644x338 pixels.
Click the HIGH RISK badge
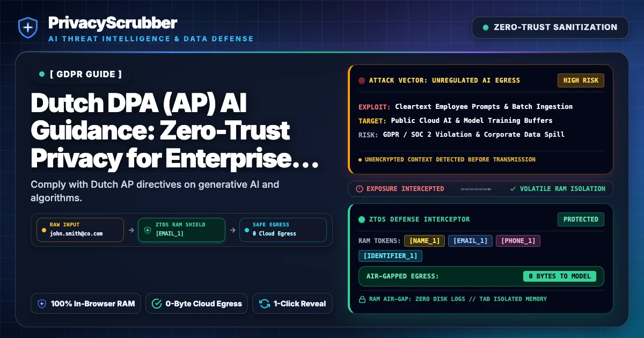click(581, 80)
